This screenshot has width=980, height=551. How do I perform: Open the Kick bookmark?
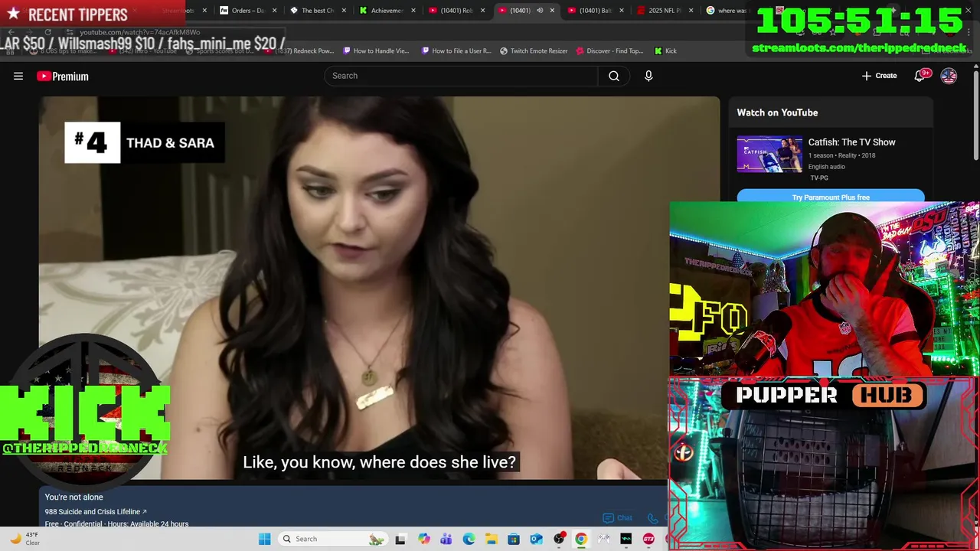665,51
